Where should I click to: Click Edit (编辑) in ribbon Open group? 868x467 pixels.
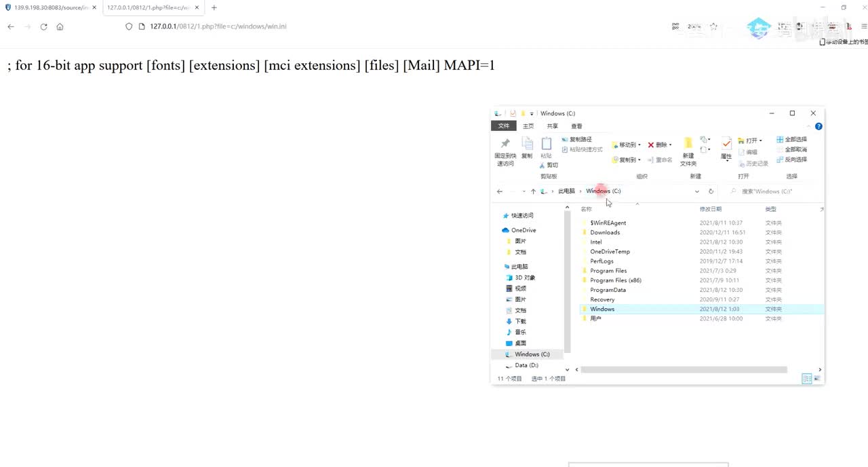click(x=748, y=152)
